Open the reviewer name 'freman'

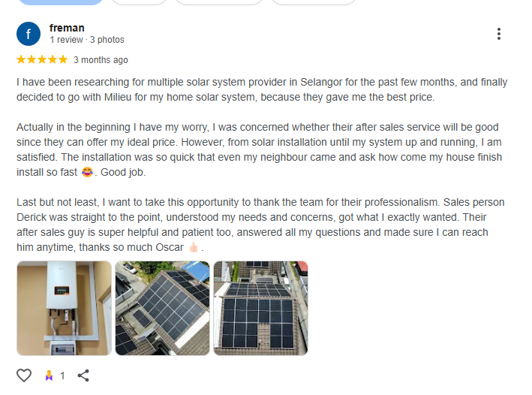point(67,28)
